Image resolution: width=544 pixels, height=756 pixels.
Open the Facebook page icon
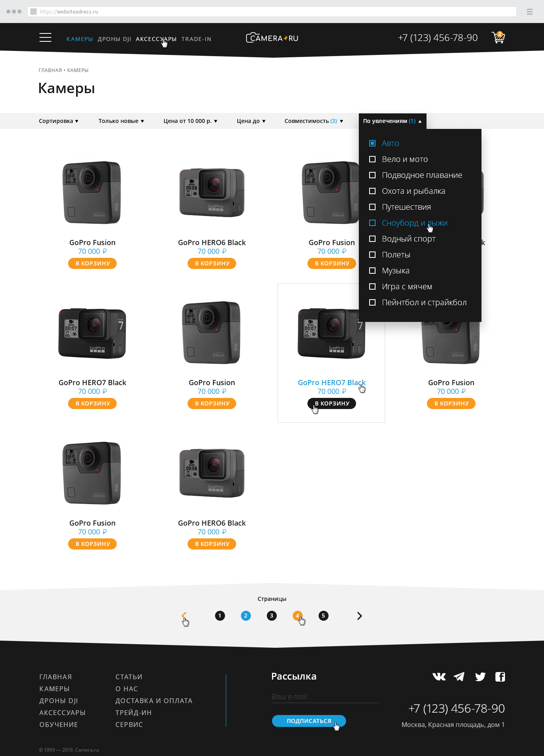pyautogui.click(x=500, y=676)
